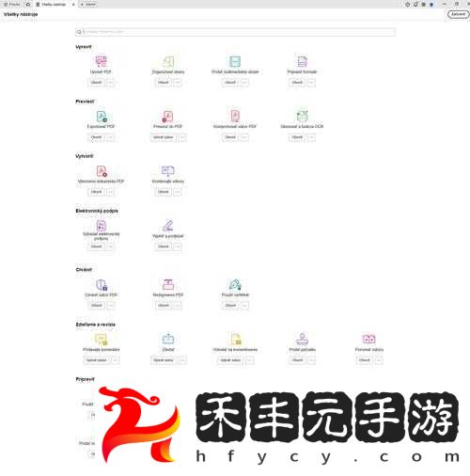Click the create PDF document icon
The height and width of the screenshot is (476, 470).
[x=102, y=171]
